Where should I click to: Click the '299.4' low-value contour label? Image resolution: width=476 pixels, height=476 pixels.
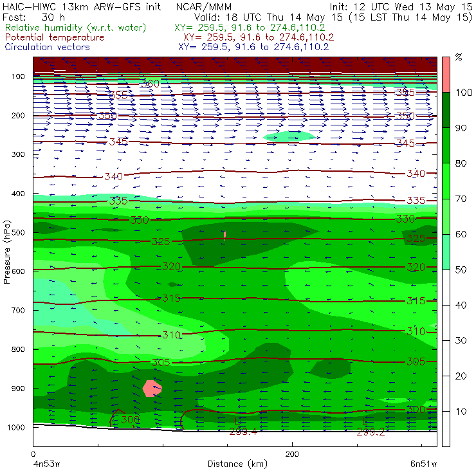243,432
